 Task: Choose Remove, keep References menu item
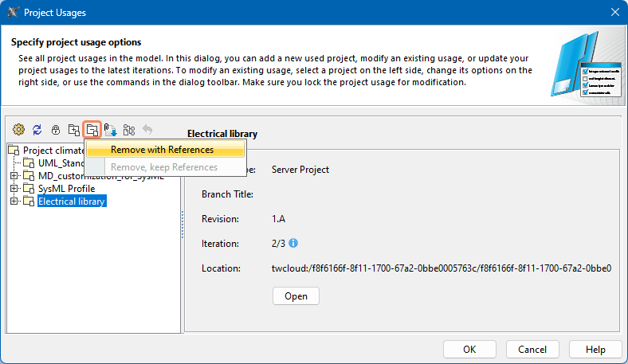coord(163,167)
